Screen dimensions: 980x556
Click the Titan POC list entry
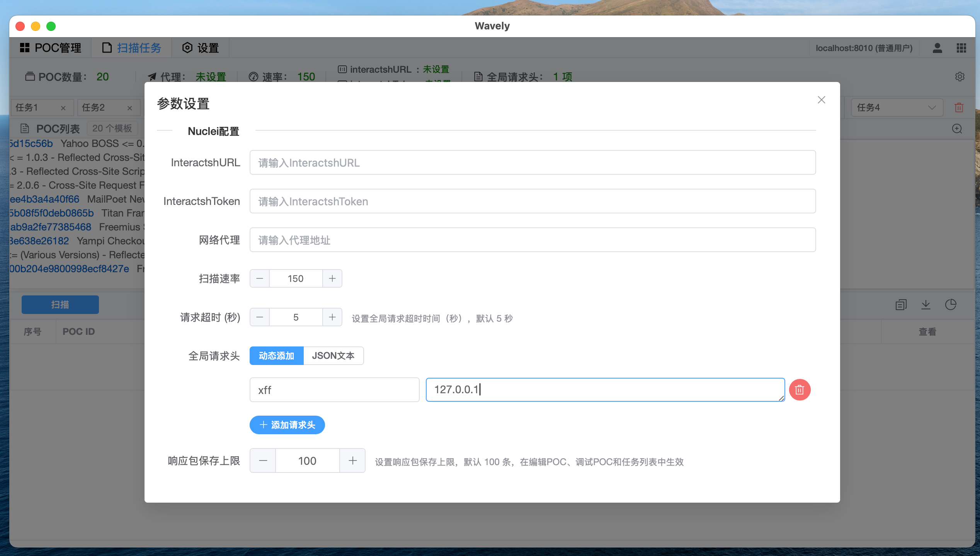point(77,213)
